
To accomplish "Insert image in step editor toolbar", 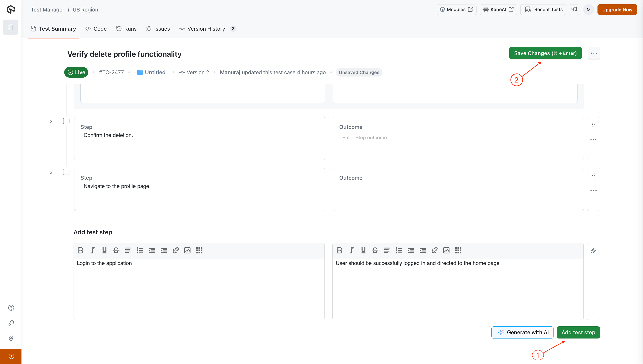I will click(x=187, y=250).
